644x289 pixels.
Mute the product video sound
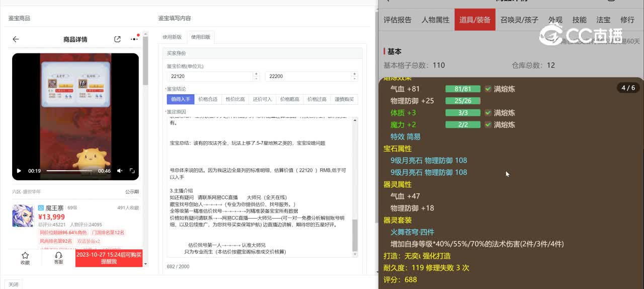click(x=120, y=171)
